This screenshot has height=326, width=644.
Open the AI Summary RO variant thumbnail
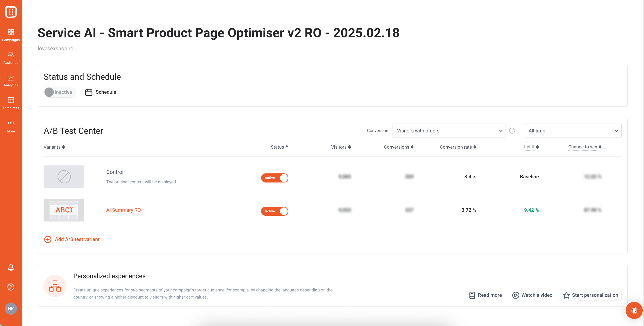(x=64, y=210)
